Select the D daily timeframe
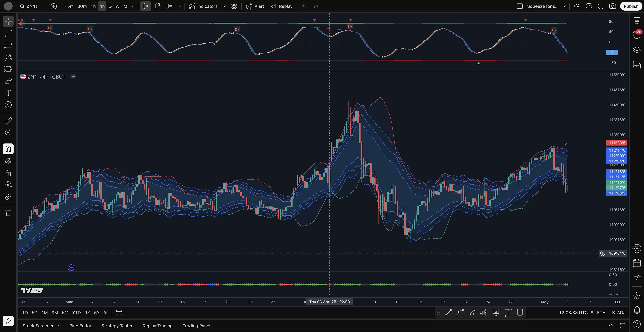The height and width of the screenshot is (332, 644). coord(110,6)
